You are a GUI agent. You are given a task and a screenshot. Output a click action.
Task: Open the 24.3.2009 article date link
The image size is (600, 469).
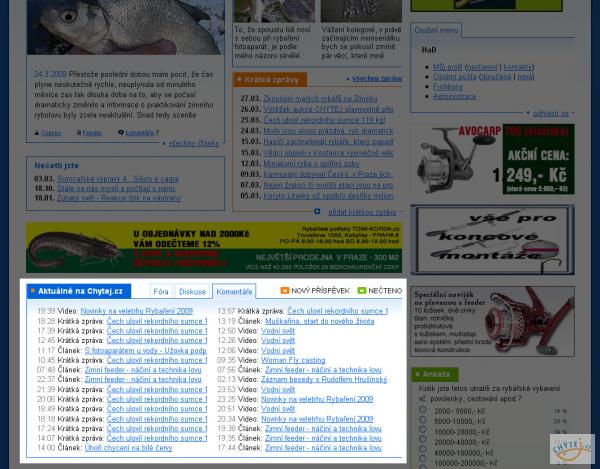tap(50, 74)
